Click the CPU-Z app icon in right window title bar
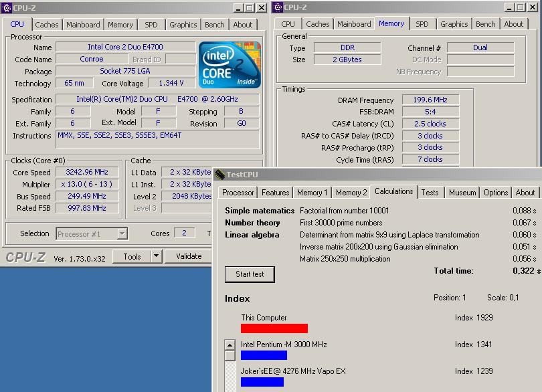The height and width of the screenshot is (392, 542). (x=278, y=7)
